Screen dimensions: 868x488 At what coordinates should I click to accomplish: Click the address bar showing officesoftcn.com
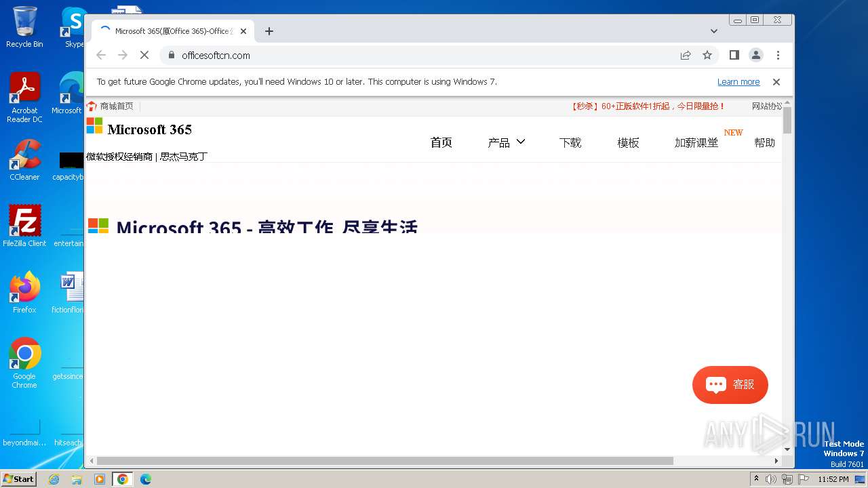pyautogui.click(x=420, y=56)
